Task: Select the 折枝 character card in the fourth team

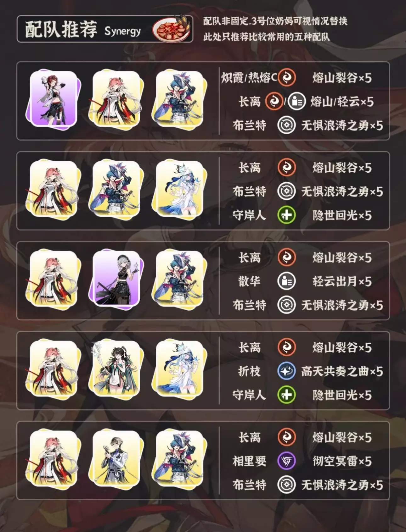Action: point(116,369)
